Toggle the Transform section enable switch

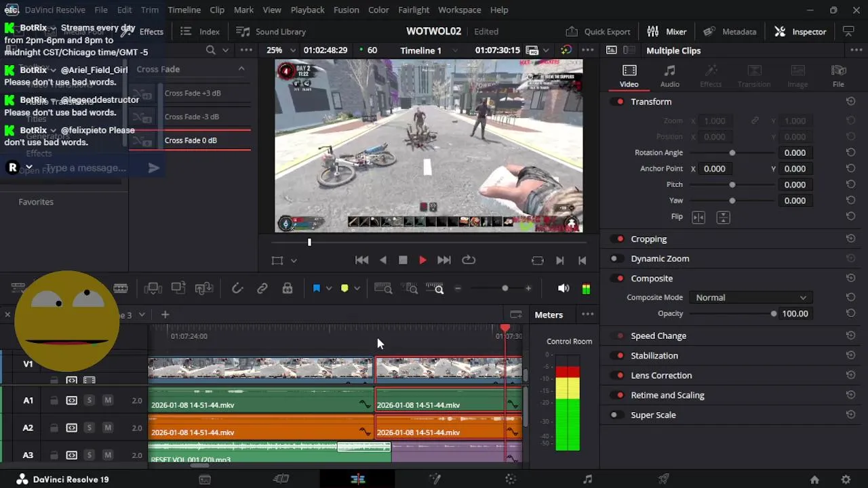coord(617,102)
